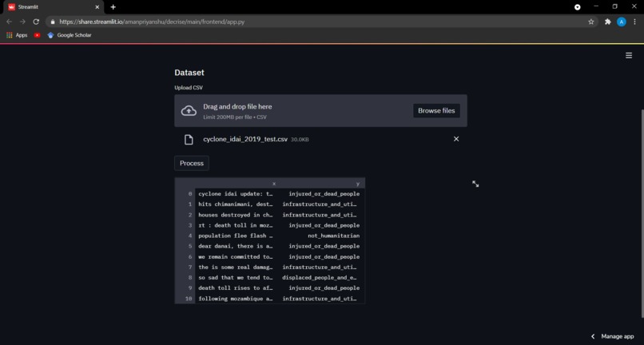The image size is (644, 345).
Task: Click the not_humanitarian label cell
Action: pyautogui.click(x=320, y=236)
